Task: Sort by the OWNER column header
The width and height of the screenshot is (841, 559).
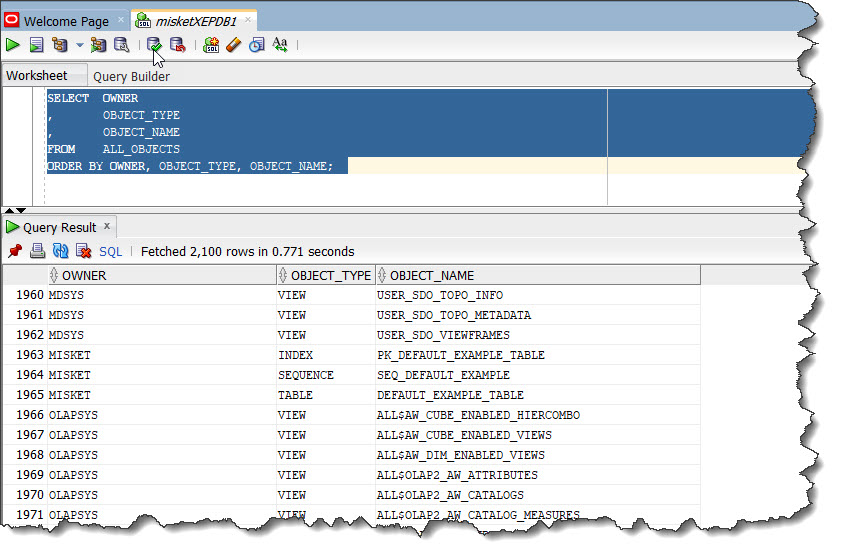Action: pos(162,275)
